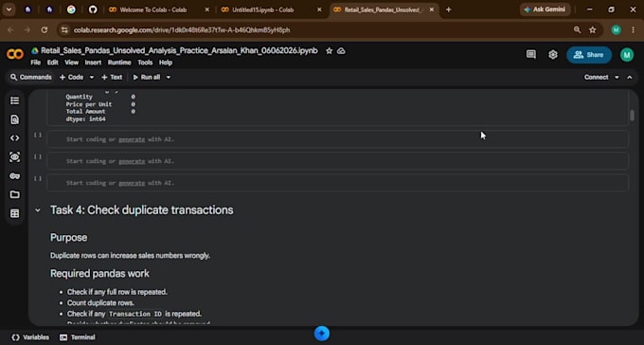Click Connect to runtime
Screen dimensions: 644x345
(597, 78)
